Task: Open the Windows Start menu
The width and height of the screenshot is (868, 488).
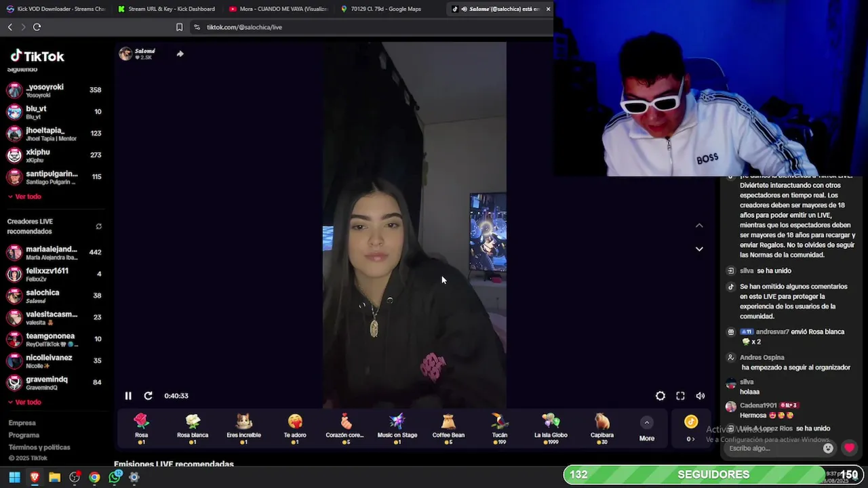Action: coord(14,477)
